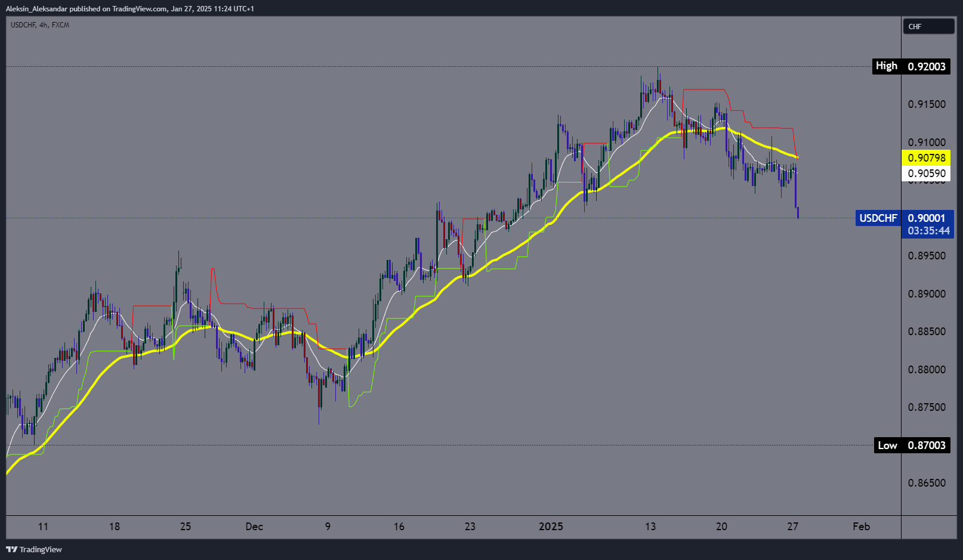Click the 0.89500 price axis label
The width and height of the screenshot is (963, 560).
(x=927, y=256)
